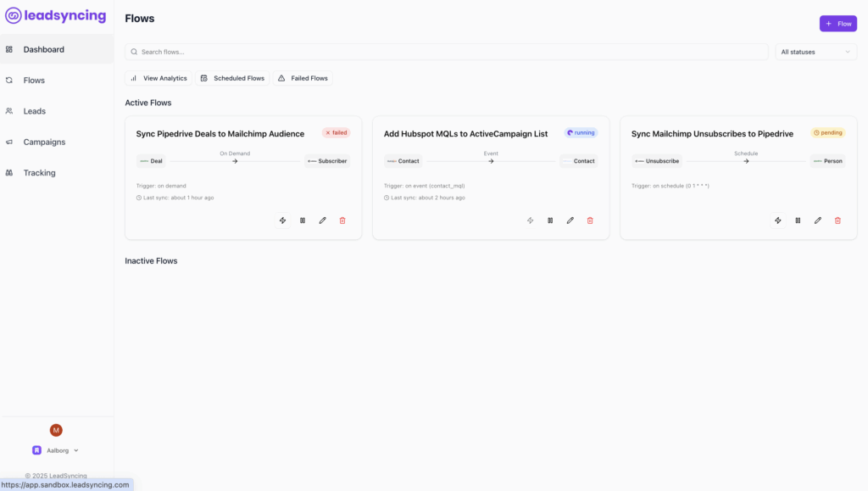Delete the Hubspot MQLs flow
The image size is (868, 491).
tap(590, 220)
